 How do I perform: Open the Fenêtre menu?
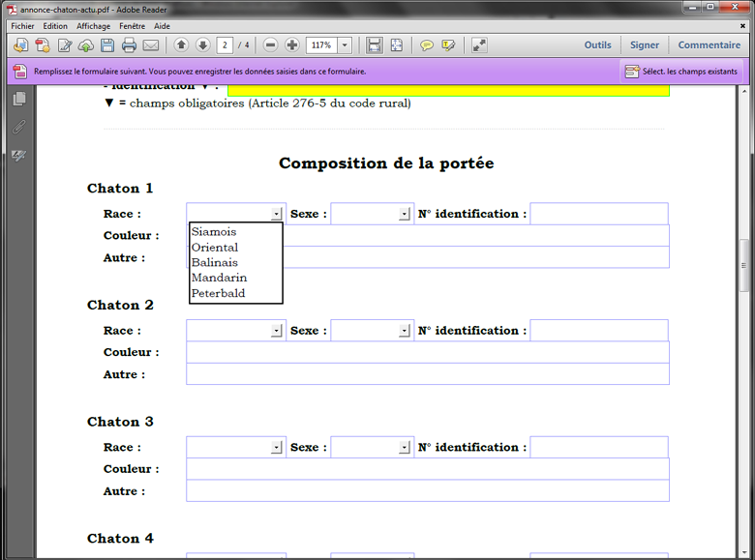pyautogui.click(x=132, y=26)
